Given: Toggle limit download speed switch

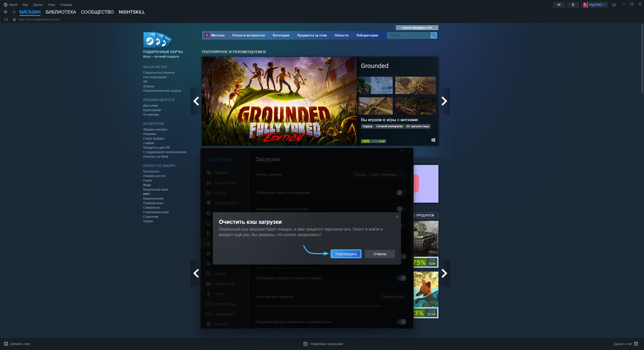Looking at the screenshot, I should pyautogui.click(x=401, y=193).
